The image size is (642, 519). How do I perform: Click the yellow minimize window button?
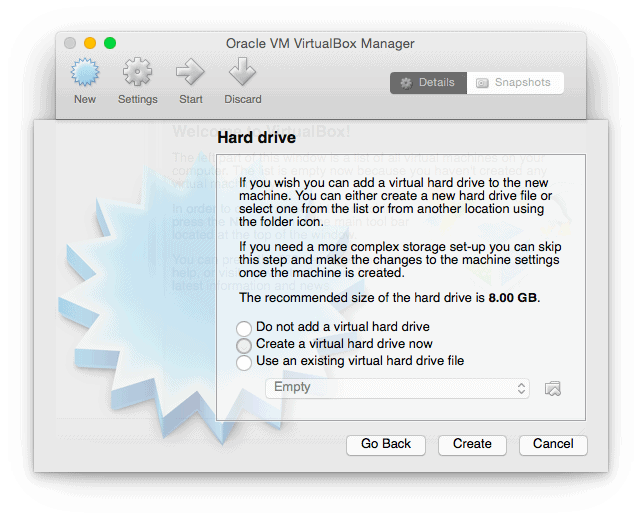(x=90, y=43)
